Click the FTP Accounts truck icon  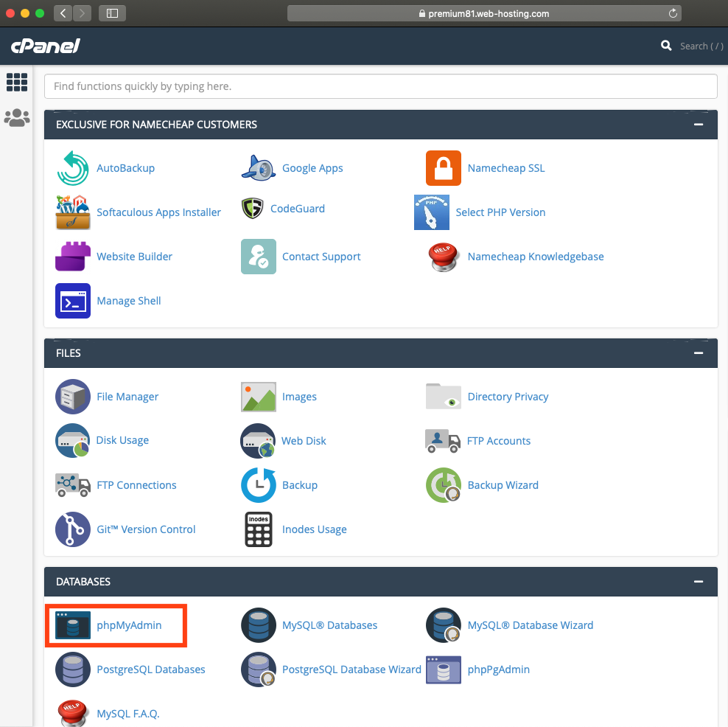(x=443, y=441)
